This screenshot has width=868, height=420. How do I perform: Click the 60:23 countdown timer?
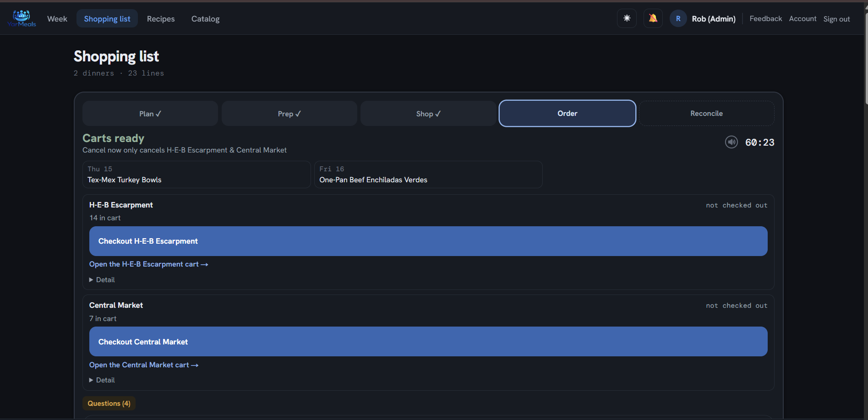[760, 142]
